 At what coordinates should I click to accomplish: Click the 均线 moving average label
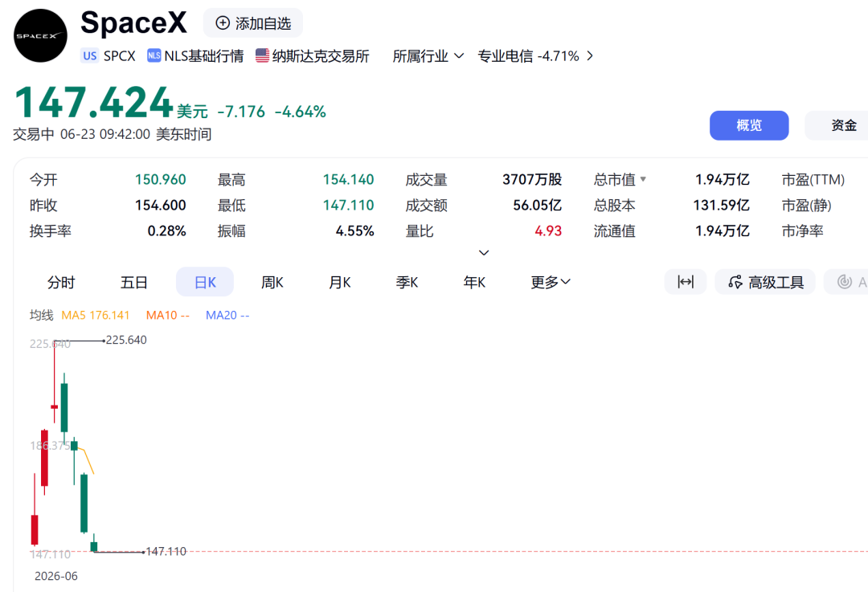coord(42,316)
